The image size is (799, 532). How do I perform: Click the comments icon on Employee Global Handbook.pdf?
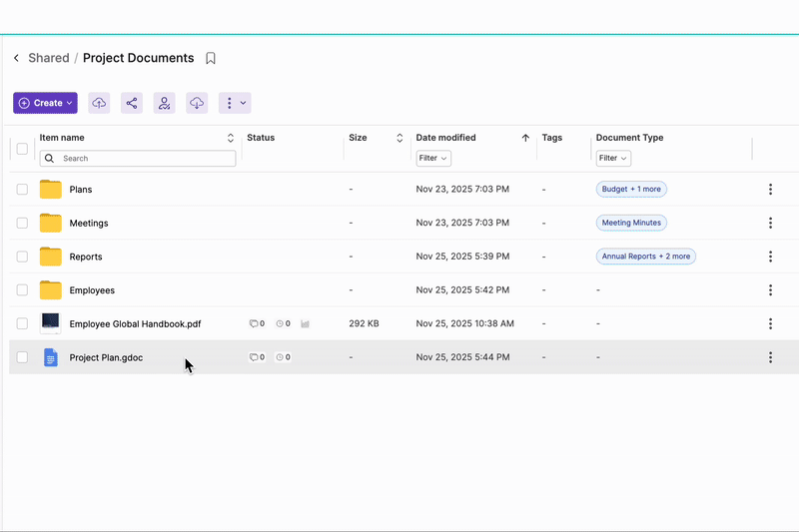click(254, 323)
